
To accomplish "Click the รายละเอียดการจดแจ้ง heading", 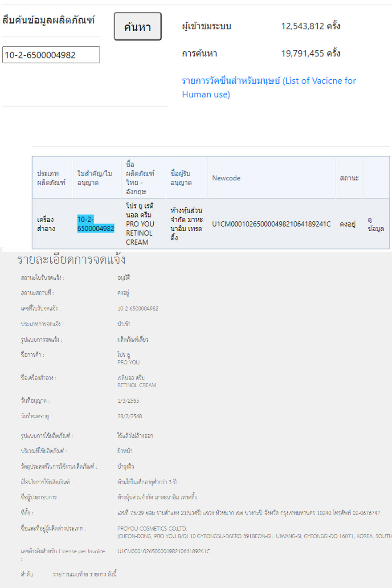I will click(x=71, y=260).
